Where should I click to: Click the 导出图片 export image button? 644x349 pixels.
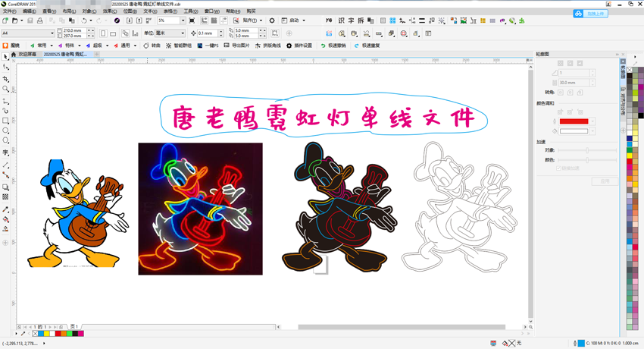tap(236, 46)
